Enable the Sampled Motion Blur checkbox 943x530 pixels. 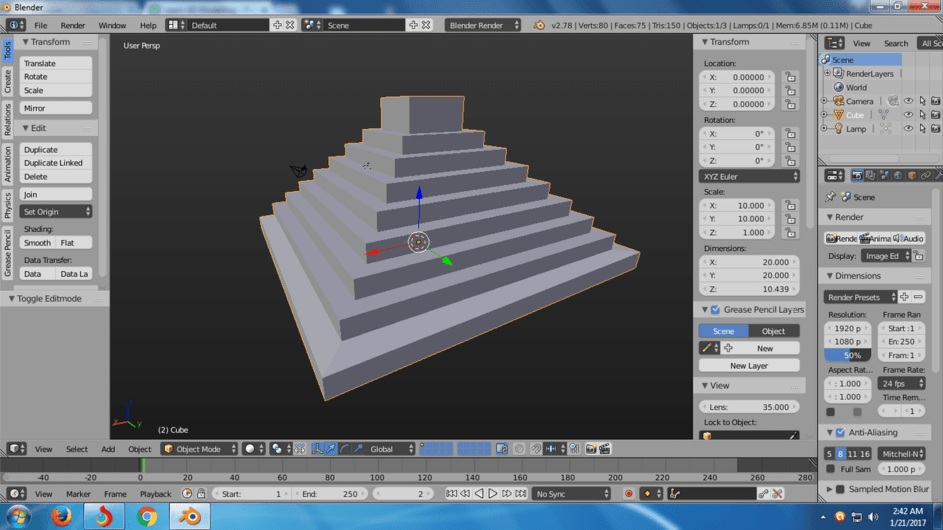(x=840, y=490)
